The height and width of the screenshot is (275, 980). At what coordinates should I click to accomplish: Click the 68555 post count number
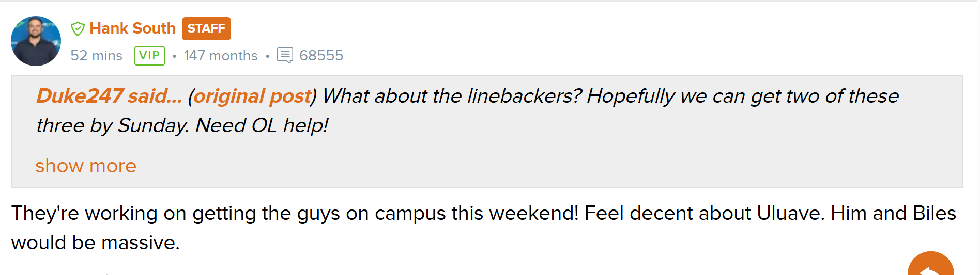click(321, 56)
